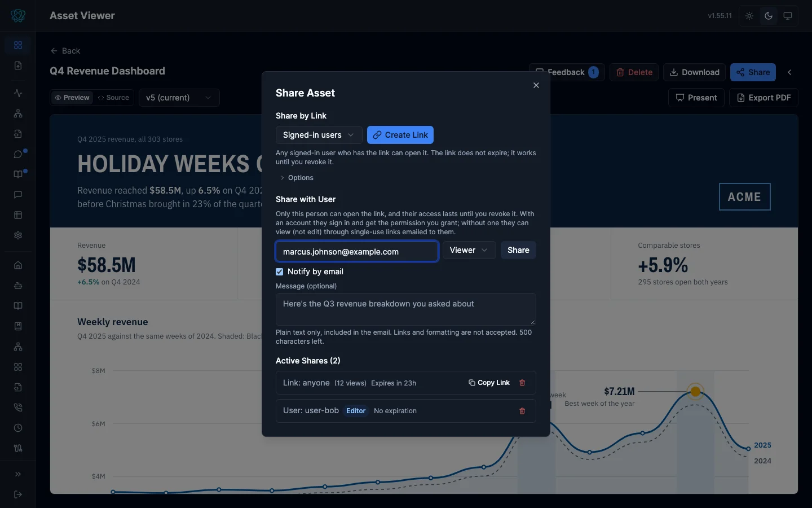Open the bookmarked book sidebar icon
Image resolution: width=812 pixels, height=508 pixels.
click(18, 326)
